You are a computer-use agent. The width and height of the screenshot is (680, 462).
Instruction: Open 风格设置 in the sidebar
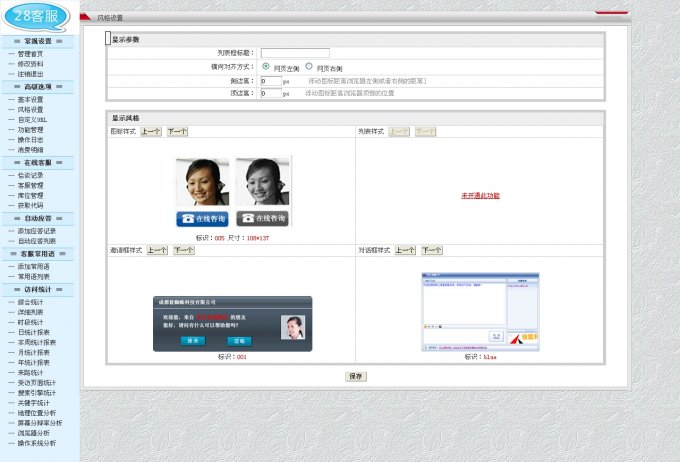pos(30,109)
